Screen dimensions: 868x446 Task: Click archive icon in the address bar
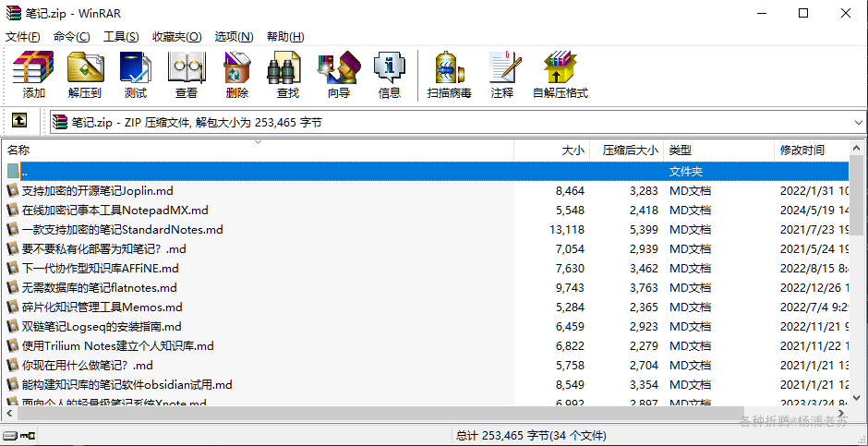pyautogui.click(x=60, y=122)
